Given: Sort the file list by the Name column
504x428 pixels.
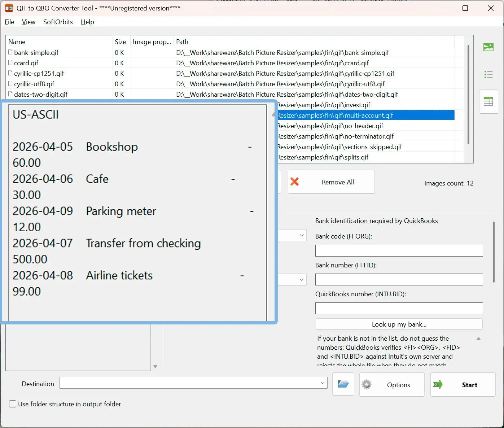Looking at the screenshot, I should [59, 42].
